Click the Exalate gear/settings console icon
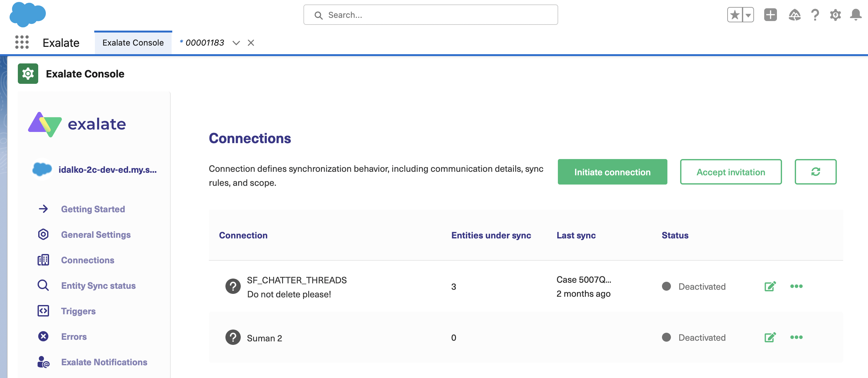The height and width of the screenshot is (378, 868). pyautogui.click(x=28, y=73)
